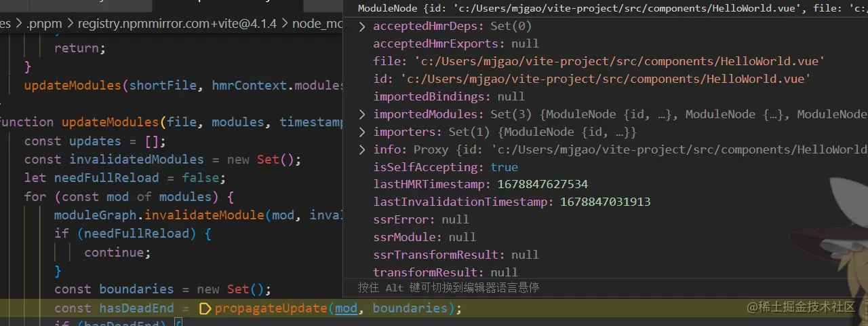Select the file property path value
Screen dimensions: 868x326
(619, 61)
